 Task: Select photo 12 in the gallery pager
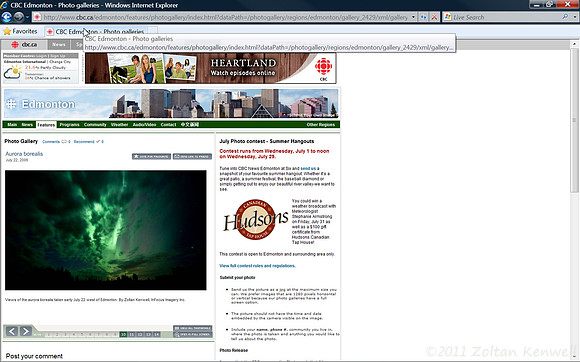pyautogui.click(x=140, y=334)
